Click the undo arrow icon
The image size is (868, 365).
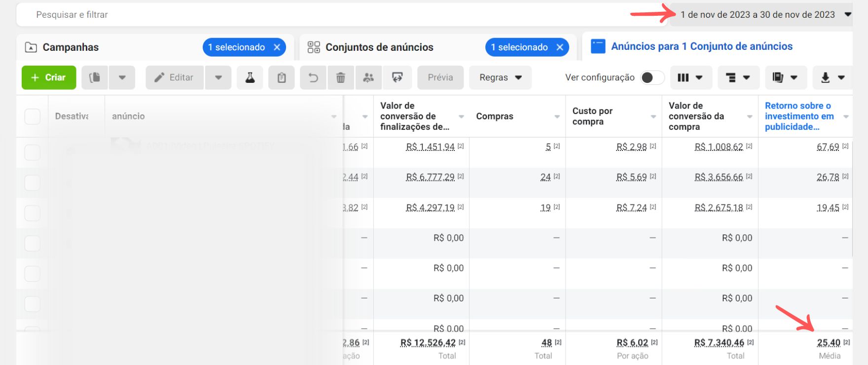pyautogui.click(x=313, y=77)
